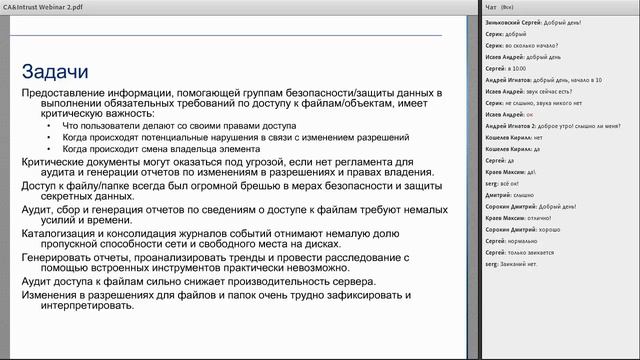The image size is (640, 360).
Task: Select the (Все) chat recipients label
Action: click(x=507, y=7)
